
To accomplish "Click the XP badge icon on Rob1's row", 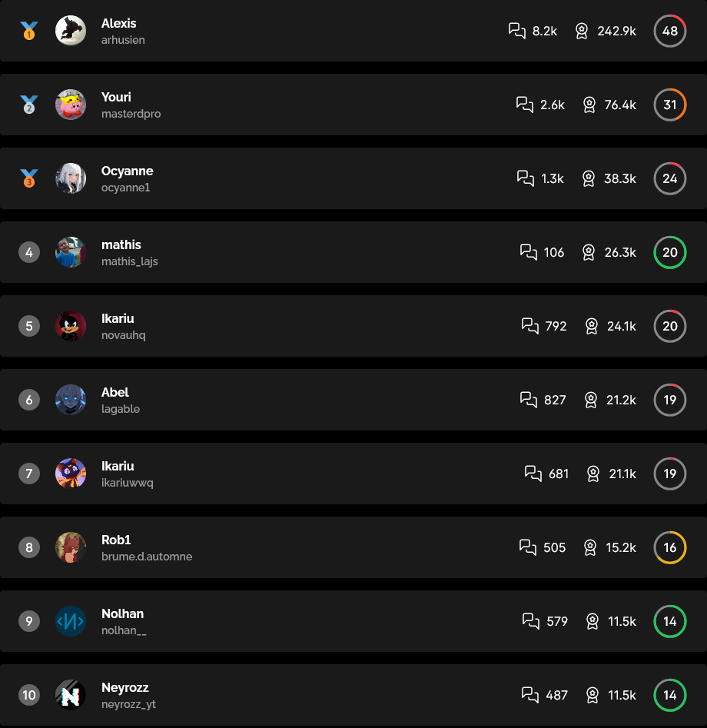I will (589, 547).
